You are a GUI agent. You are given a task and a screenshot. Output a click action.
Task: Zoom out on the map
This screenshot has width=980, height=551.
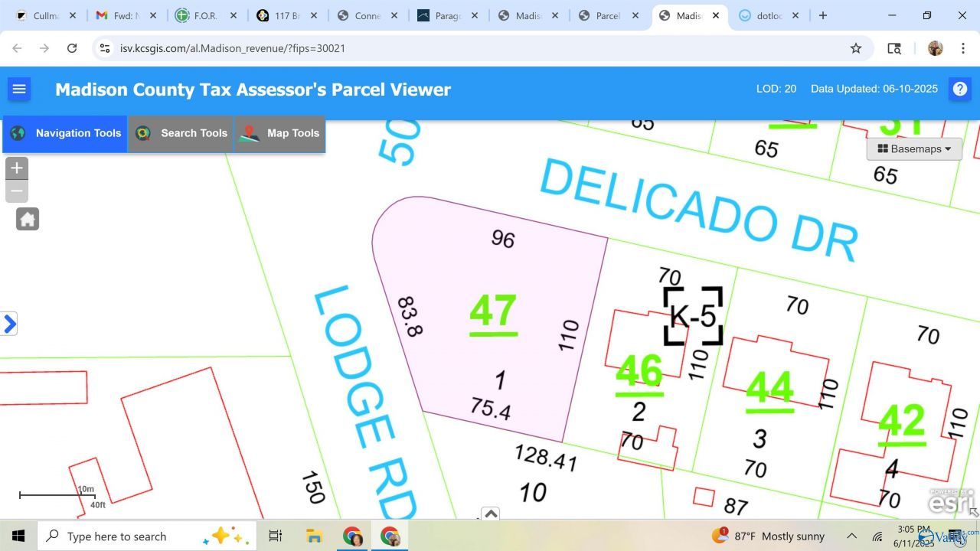(x=17, y=191)
